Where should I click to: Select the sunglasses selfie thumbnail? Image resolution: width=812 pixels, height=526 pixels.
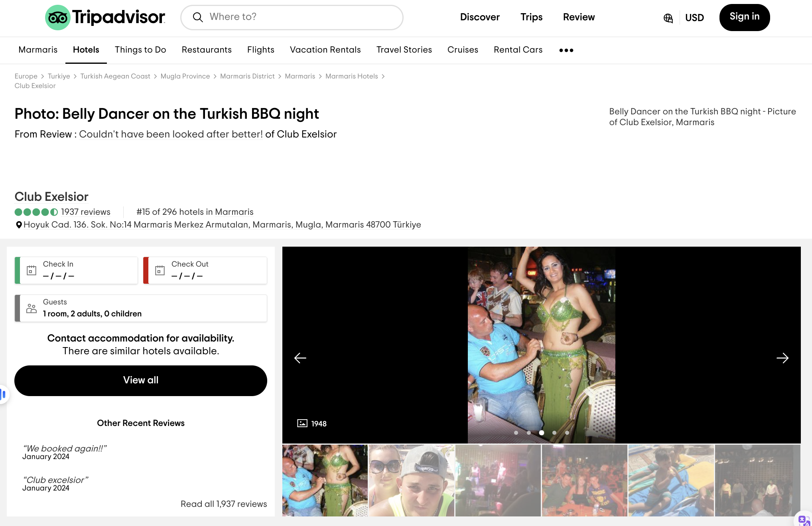point(411,480)
